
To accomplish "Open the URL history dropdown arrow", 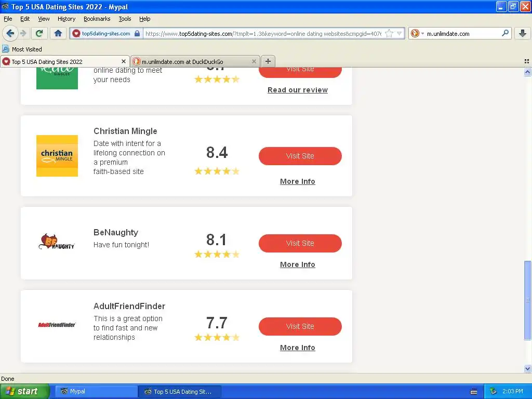I will [400, 33].
